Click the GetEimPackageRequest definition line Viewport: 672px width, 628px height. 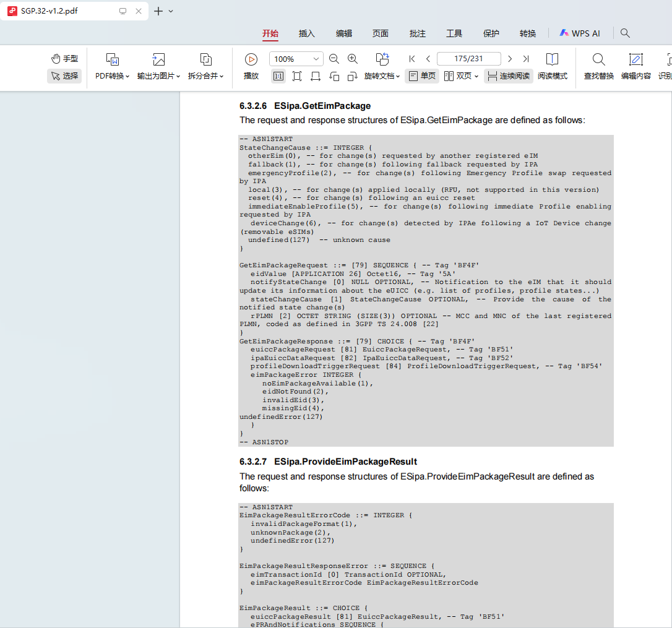point(359,265)
